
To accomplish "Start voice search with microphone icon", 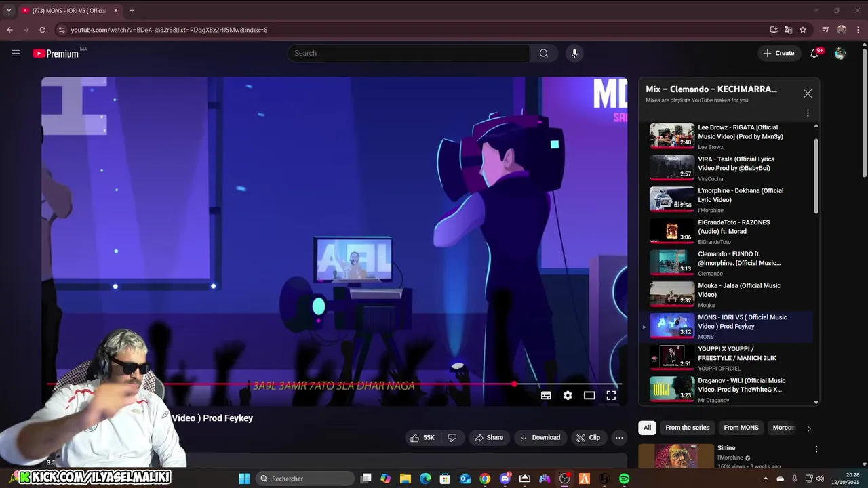I will click(x=574, y=53).
